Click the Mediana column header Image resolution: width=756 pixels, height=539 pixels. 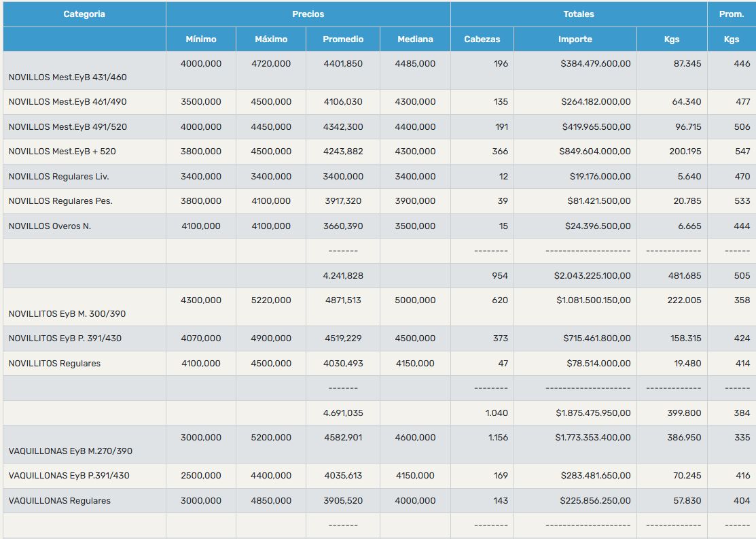(415, 39)
